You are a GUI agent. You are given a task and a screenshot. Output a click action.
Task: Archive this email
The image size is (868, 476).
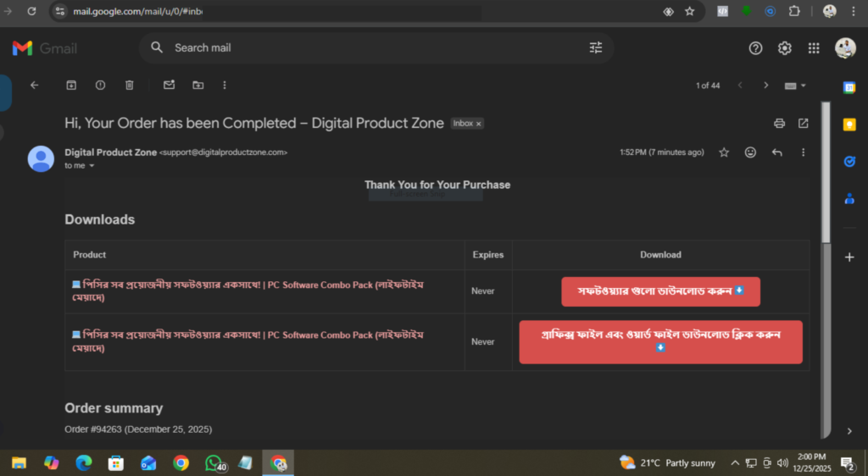[72, 85]
